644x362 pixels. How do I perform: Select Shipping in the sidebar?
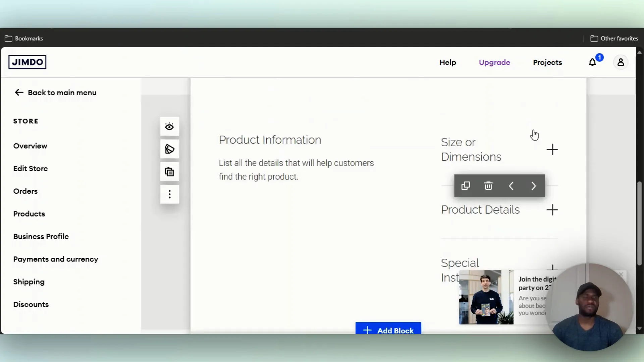coord(29,282)
